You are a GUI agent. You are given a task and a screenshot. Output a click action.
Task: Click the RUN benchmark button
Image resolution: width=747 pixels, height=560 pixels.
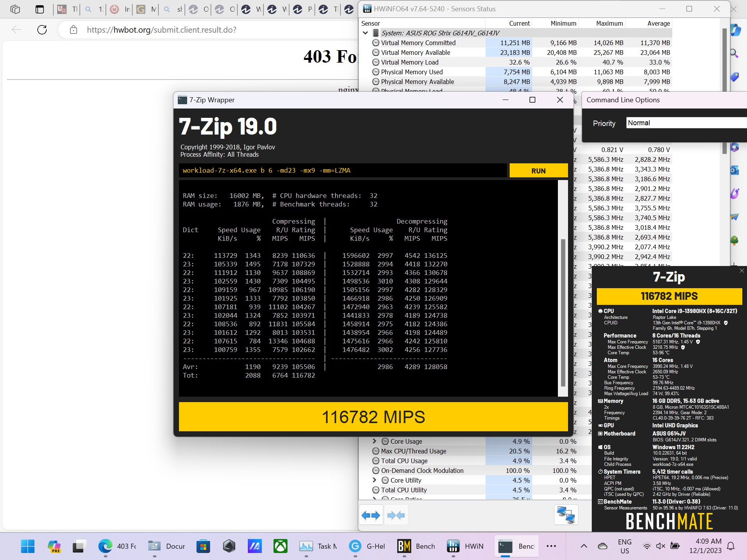pyautogui.click(x=538, y=171)
